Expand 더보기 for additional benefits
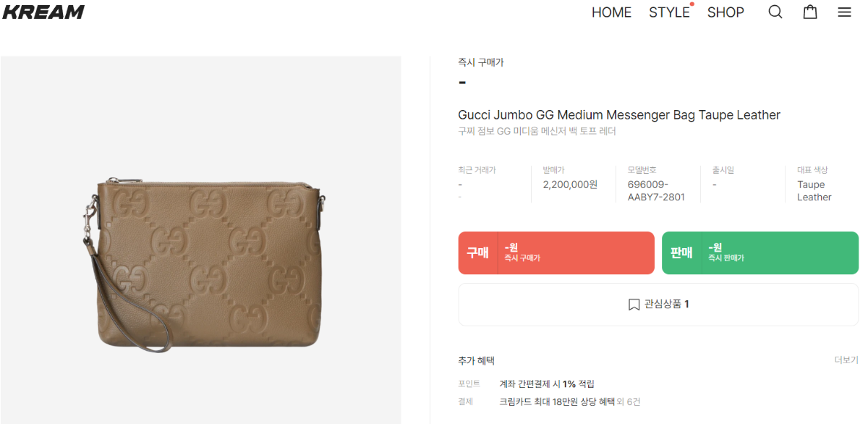868x424 pixels. coord(846,360)
